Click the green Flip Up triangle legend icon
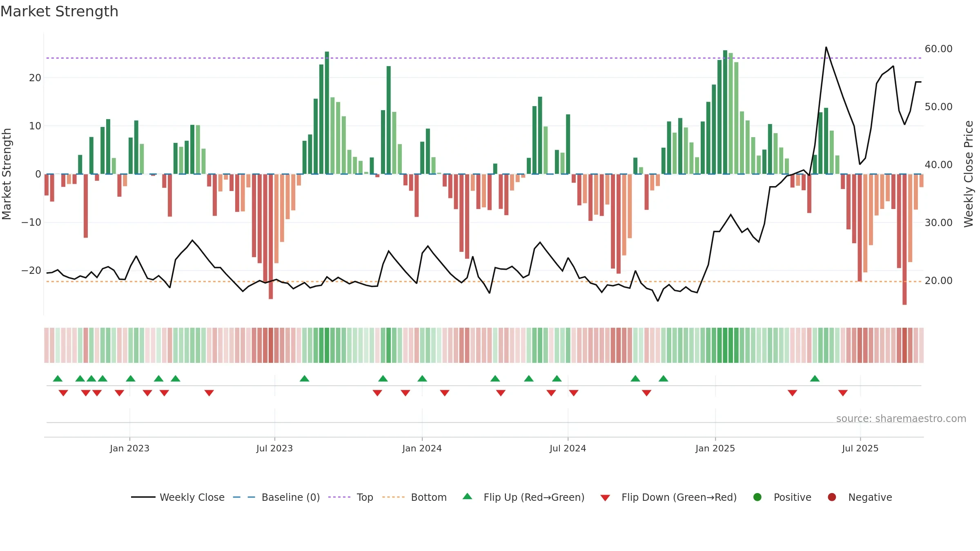980x551 pixels. [468, 497]
